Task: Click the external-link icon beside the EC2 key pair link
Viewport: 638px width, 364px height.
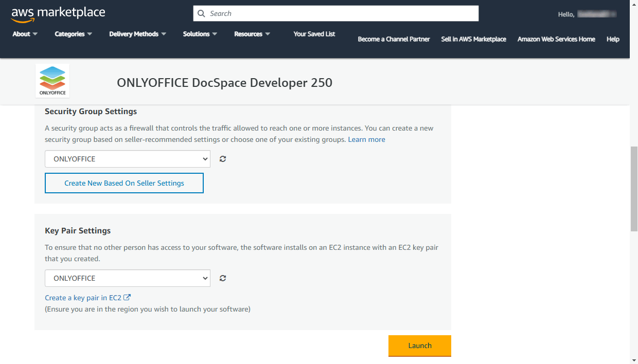Action: (x=128, y=297)
